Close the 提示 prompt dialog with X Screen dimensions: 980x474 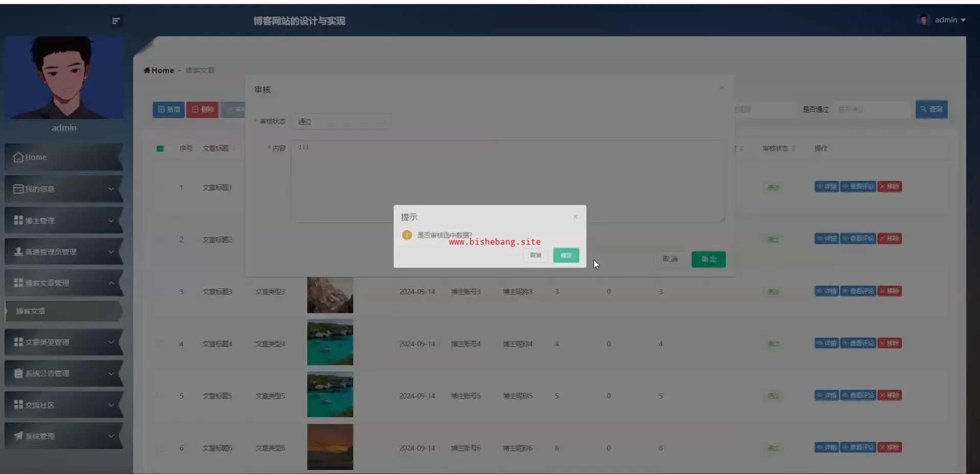coord(575,217)
